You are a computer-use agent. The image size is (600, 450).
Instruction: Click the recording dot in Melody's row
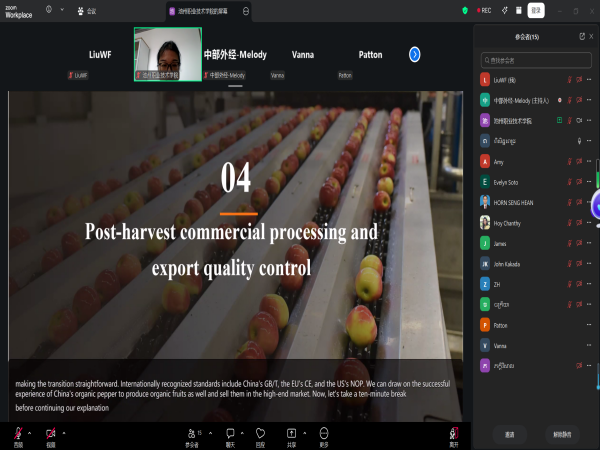[x=559, y=100]
